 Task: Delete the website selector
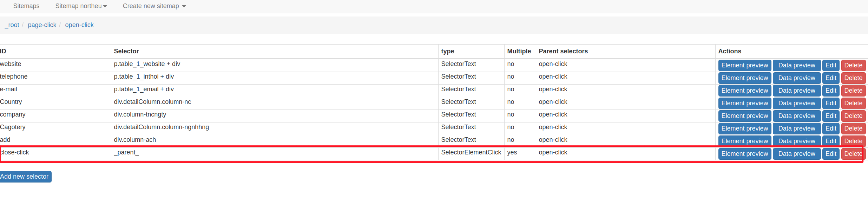coord(853,65)
